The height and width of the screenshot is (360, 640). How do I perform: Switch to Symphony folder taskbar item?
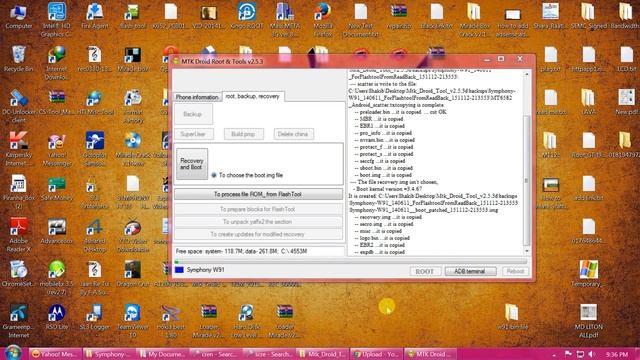[108, 354]
